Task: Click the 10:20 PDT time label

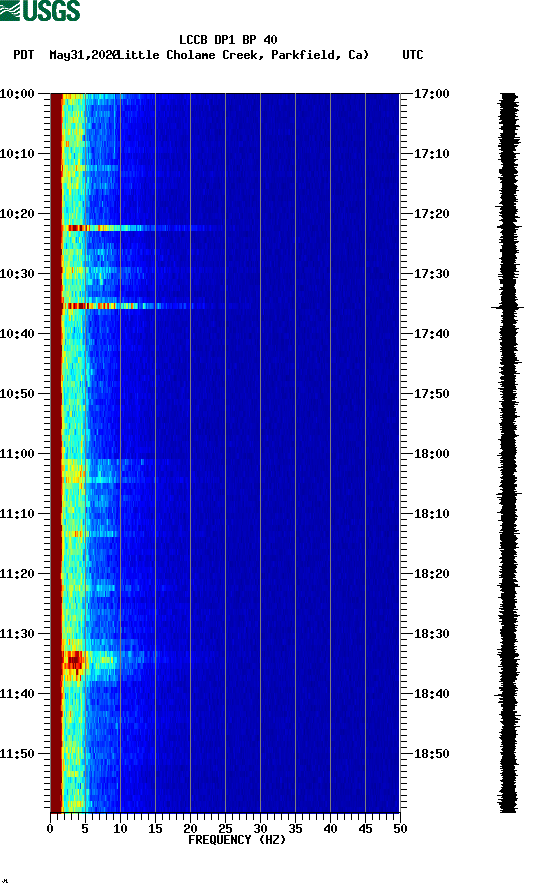Action: point(17,214)
